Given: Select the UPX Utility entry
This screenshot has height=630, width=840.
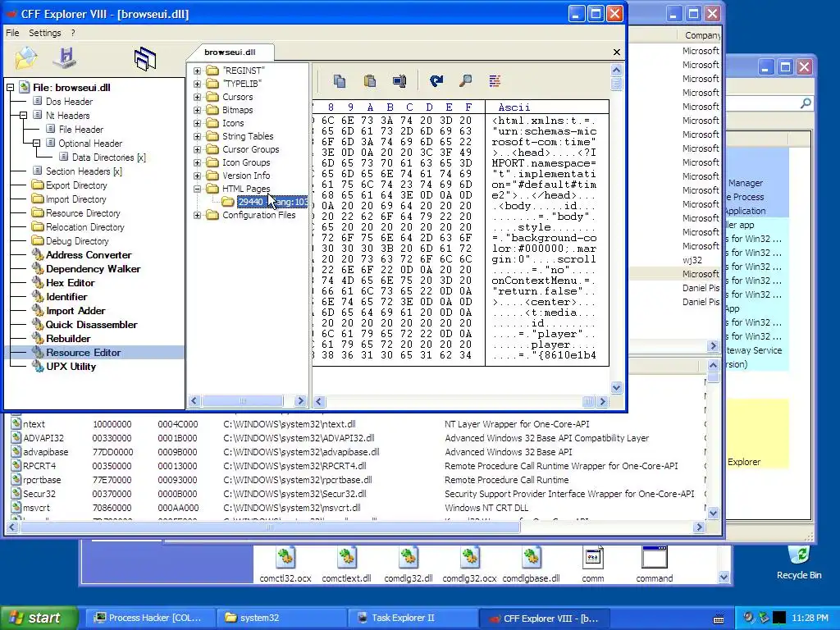Looking at the screenshot, I should pyautogui.click(x=71, y=367).
